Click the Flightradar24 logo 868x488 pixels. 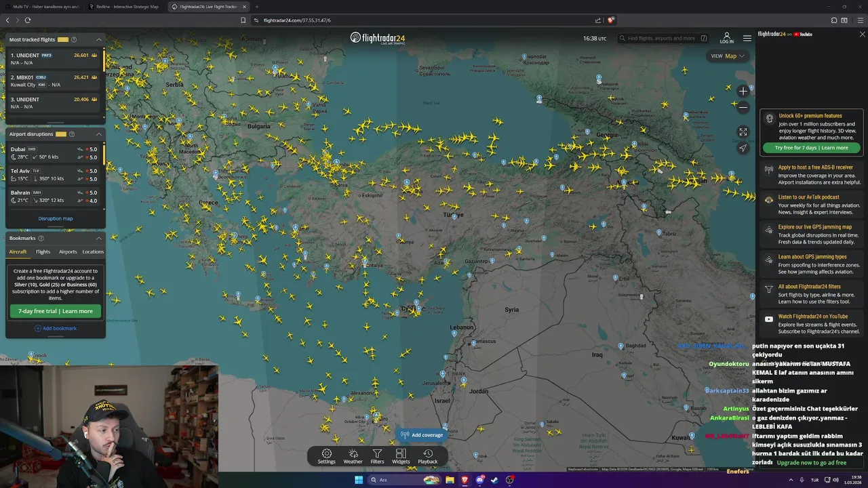coord(378,38)
